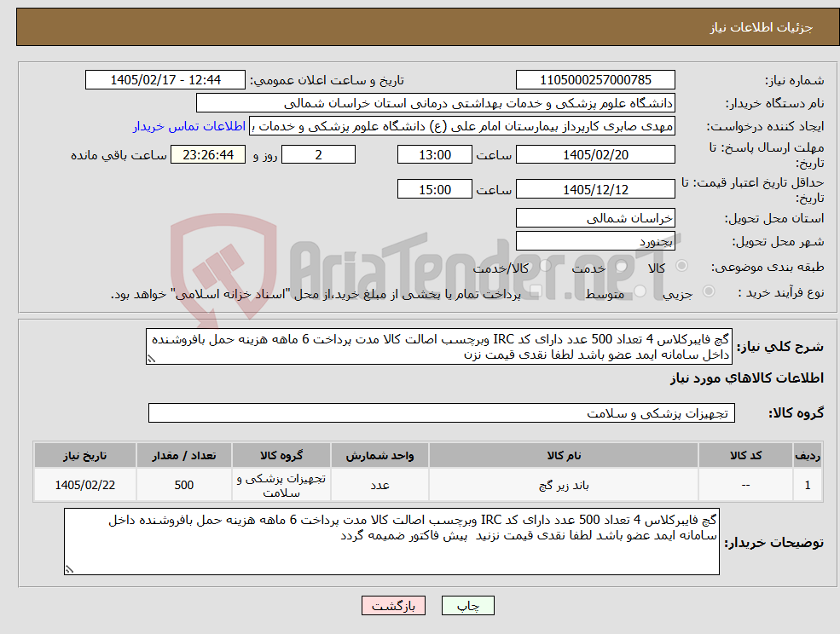The height and width of the screenshot is (634, 840).
Task: Select the کالا radio button
Action: pos(682,266)
